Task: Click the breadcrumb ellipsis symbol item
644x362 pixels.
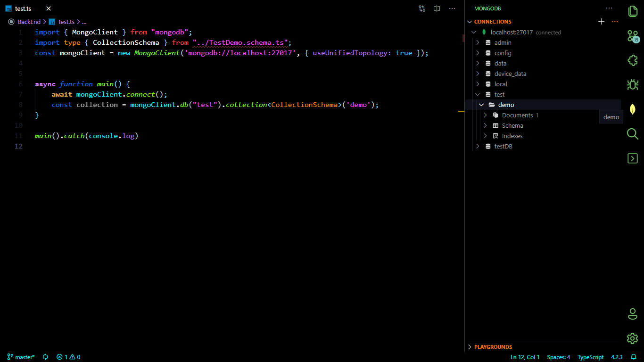Action: coord(84,22)
